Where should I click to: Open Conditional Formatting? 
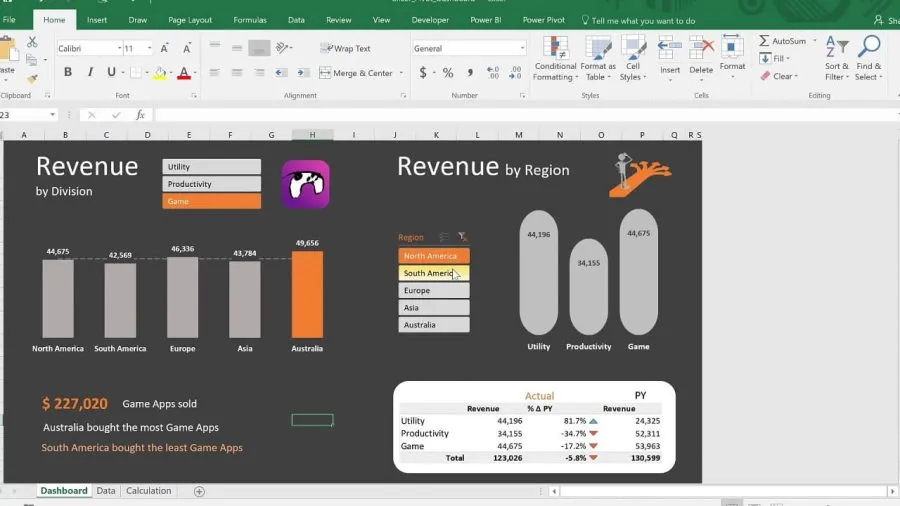(x=554, y=59)
